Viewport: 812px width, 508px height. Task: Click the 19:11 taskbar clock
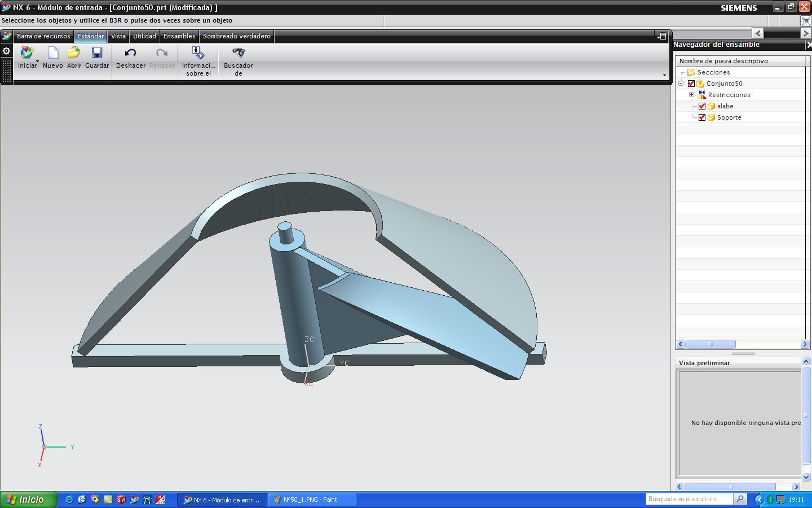click(x=796, y=500)
